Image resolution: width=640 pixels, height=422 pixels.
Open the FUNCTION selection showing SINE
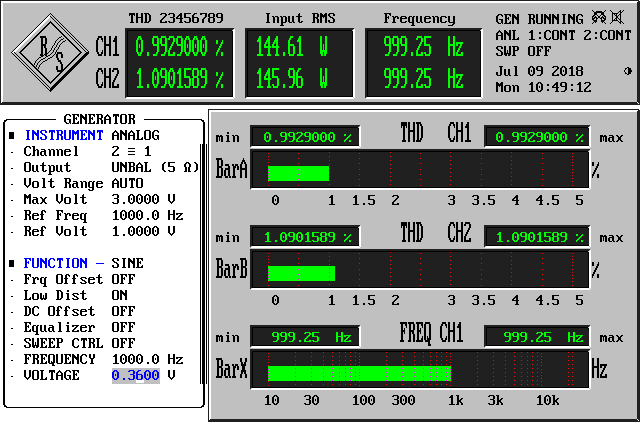[x=127, y=263]
